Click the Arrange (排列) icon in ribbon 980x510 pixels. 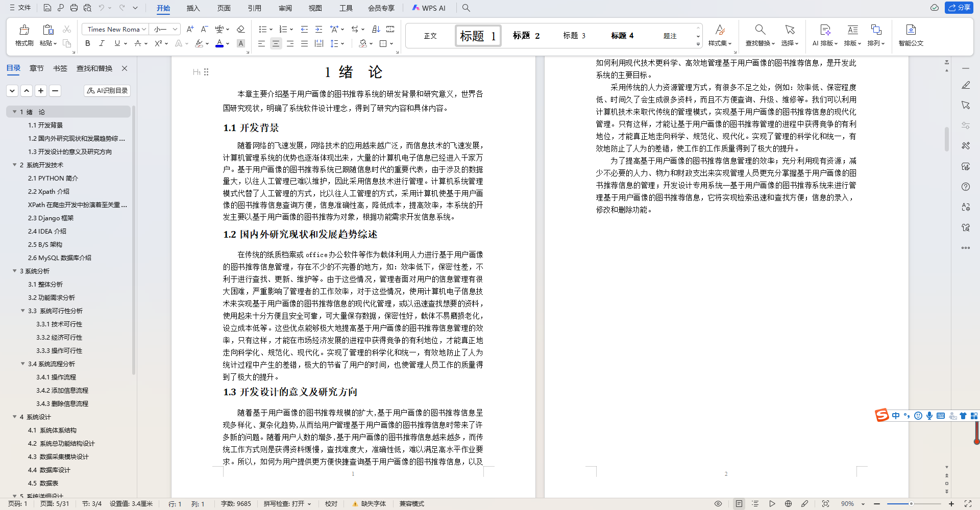tap(876, 30)
